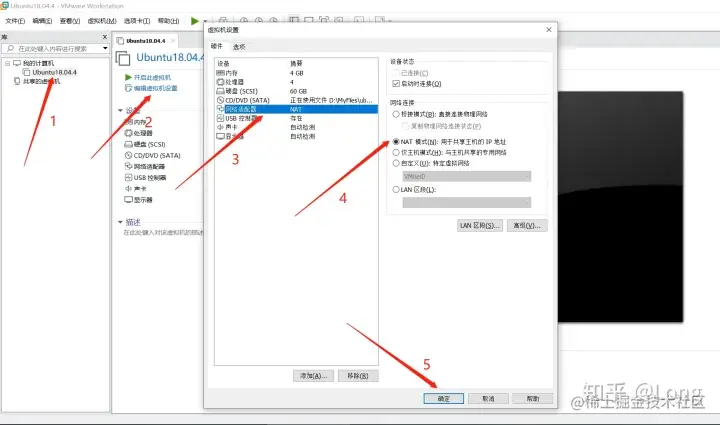
Task: Select Ubuntu18.04.4 in the library tree
Action: (54, 73)
